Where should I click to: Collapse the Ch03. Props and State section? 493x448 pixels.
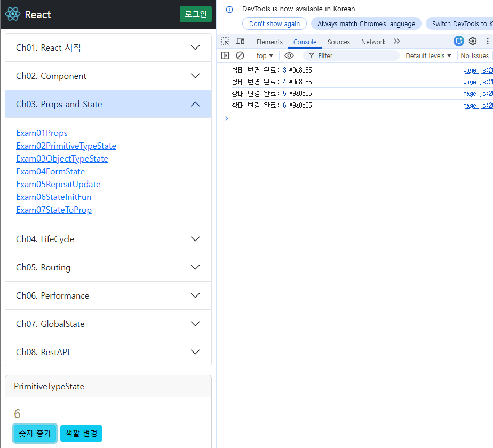coord(108,104)
